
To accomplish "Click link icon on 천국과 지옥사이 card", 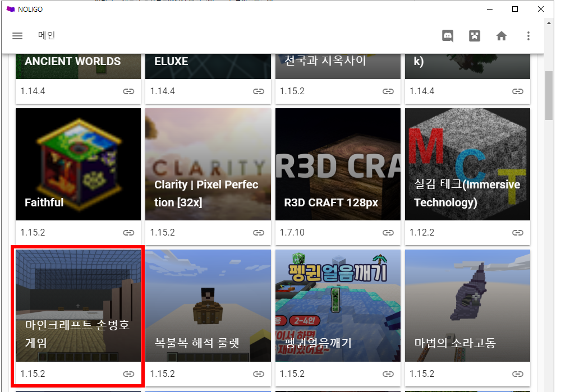I will [x=388, y=91].
